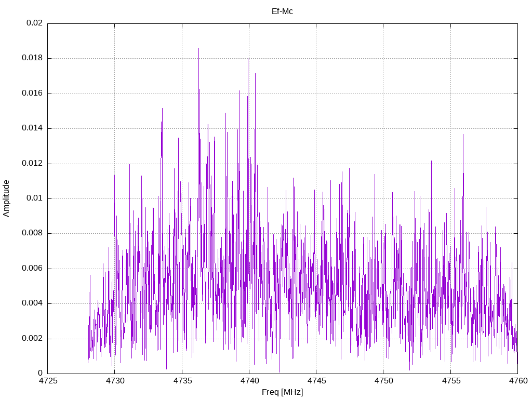Click the y-axis tick label 0.01
Image resolution: width=532 pixels, height=399 pixels.
(x=35, y=198)
